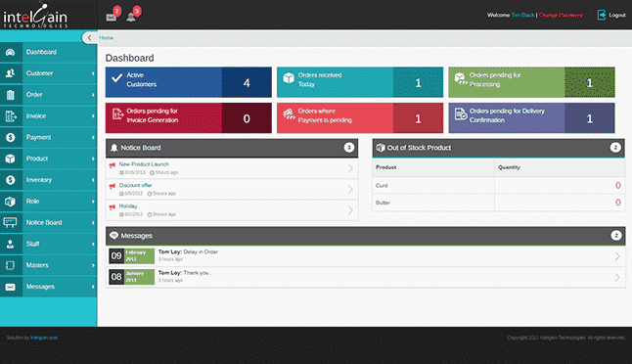The height and width of the screenshot is (364, 632).
Task: Open the Tom Loy Delay in Order message
Action: (x=366, y=256)
